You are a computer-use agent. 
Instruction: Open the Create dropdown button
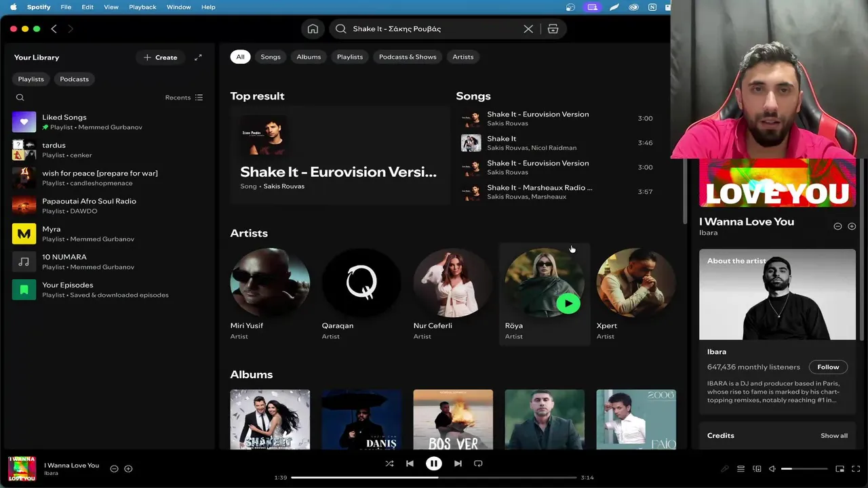pyautogui.click(x=161, y=58)
